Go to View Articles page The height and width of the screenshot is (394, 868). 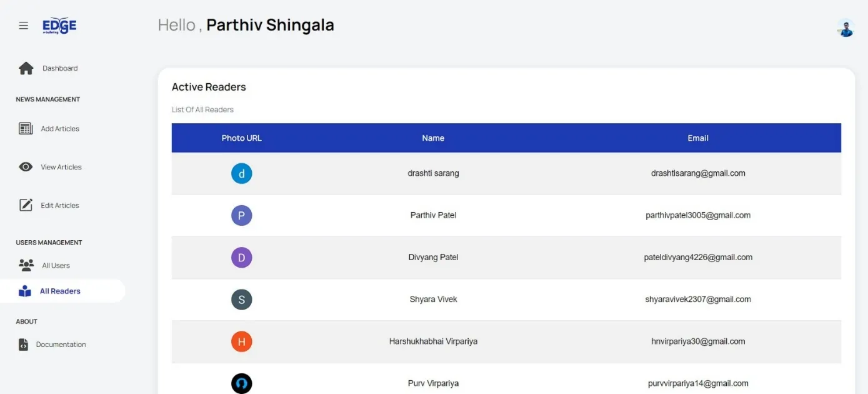pos(61,167)
